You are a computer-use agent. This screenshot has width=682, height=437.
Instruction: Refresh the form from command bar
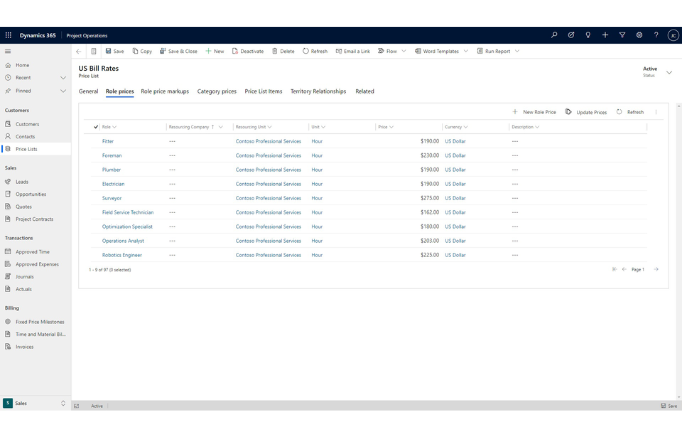315,51
